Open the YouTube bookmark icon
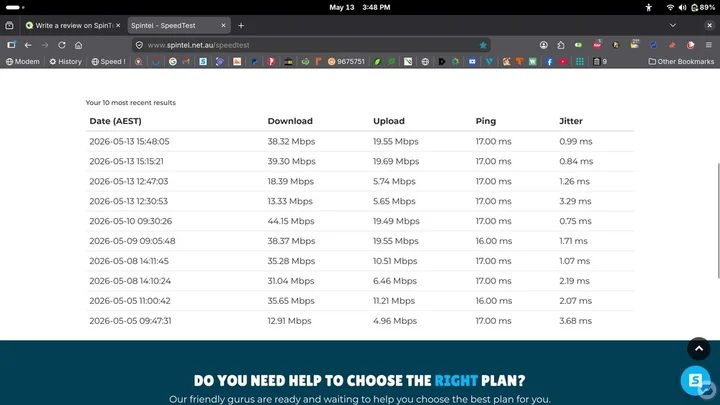The image size is (720, 405). coord(563,62)
